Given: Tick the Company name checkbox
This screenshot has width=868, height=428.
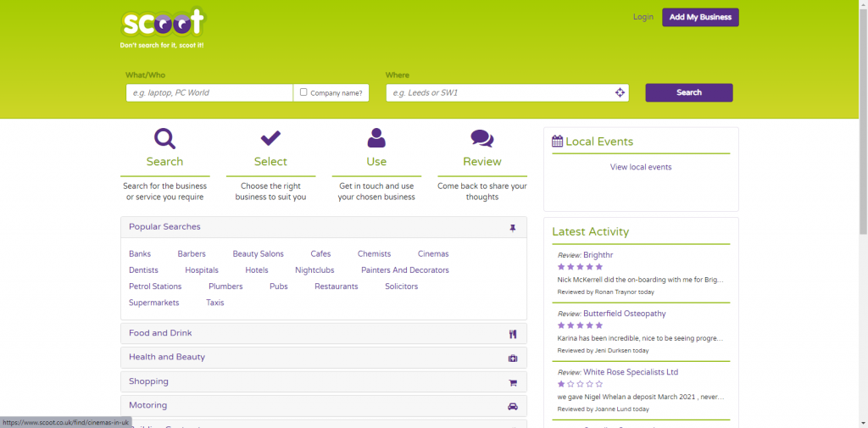Looking at the screenshot, I should click(x=303, y=92).
